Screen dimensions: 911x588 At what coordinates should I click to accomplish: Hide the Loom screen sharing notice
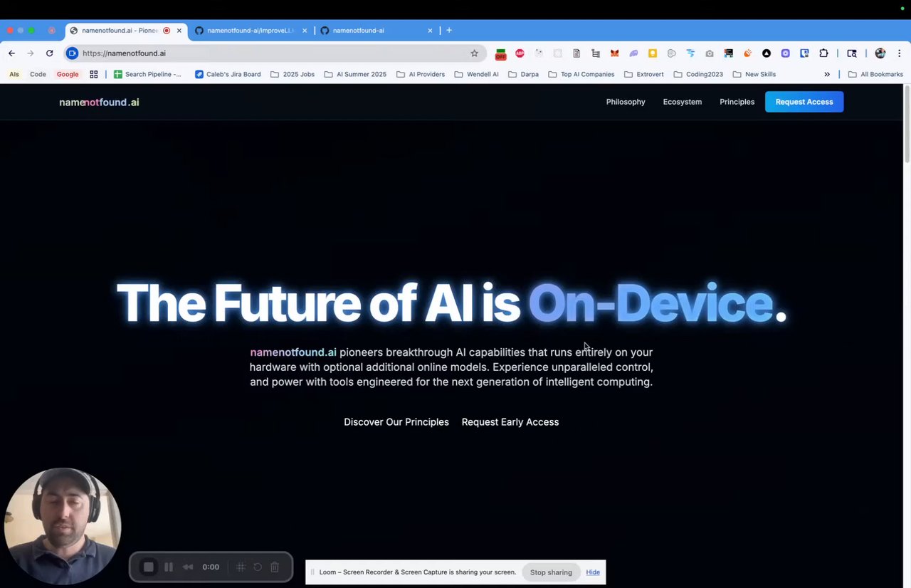pos(593,572)
